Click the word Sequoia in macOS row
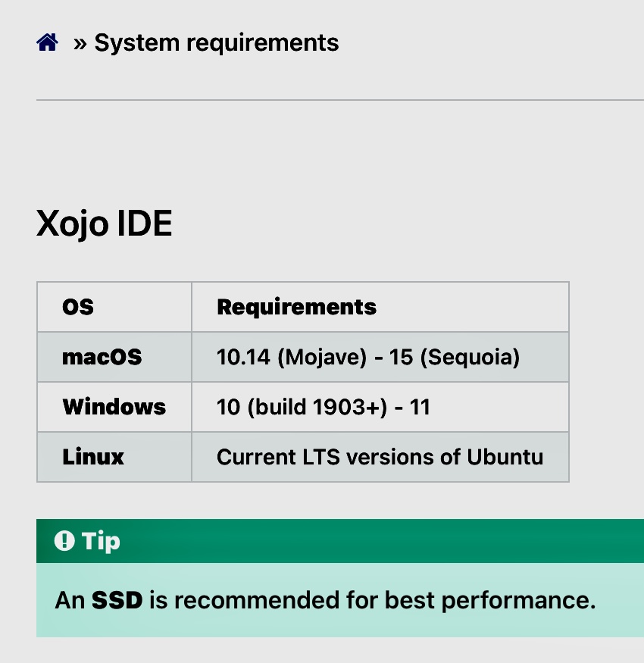644x663 pixels. pyautogui.click(x=470, y=358)
